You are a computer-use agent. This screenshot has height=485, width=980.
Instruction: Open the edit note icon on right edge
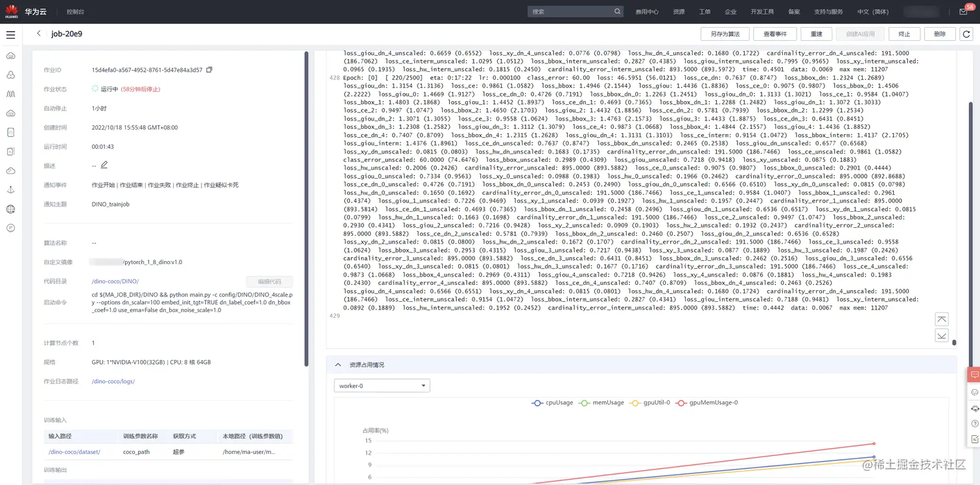pyautogui.click(x=974, y=439)
